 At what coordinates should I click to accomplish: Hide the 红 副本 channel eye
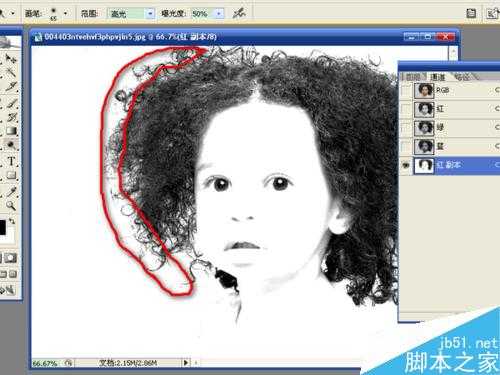click(x=406, y=165)
